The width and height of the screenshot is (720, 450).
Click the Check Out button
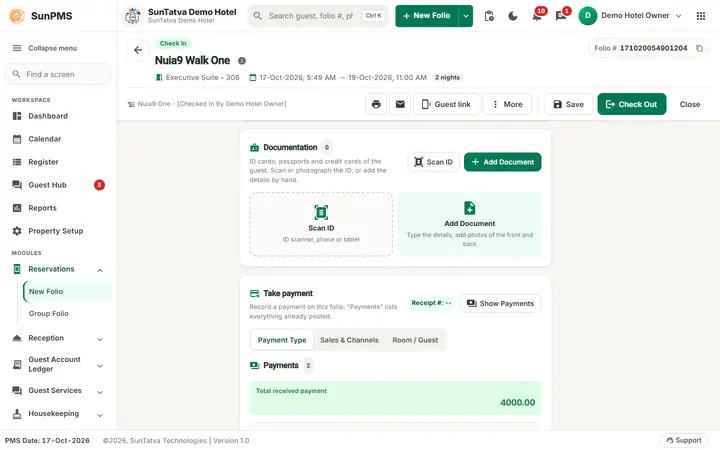pos(631,104)
